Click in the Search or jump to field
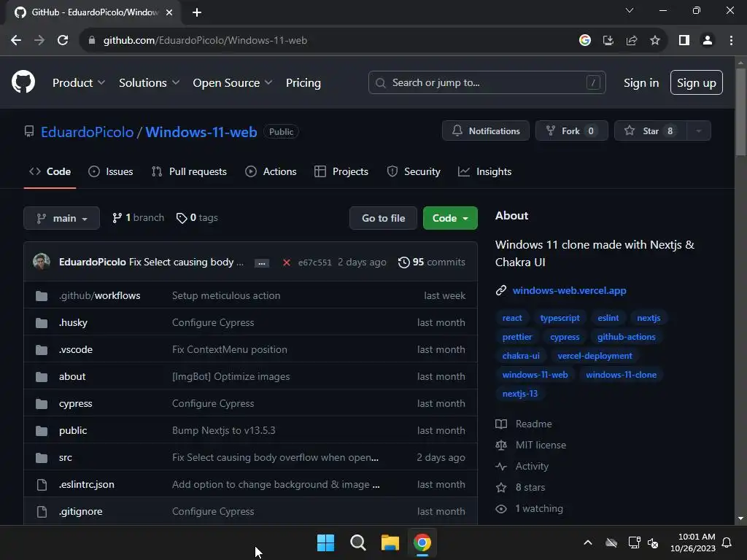Screen dimensions: 747x560 click(x=487, y=83)
